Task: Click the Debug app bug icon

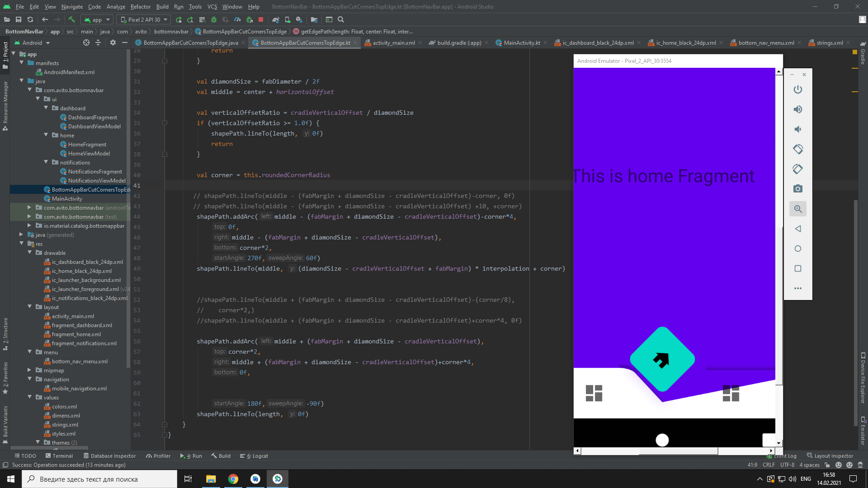Action: (x=214, y=19)
